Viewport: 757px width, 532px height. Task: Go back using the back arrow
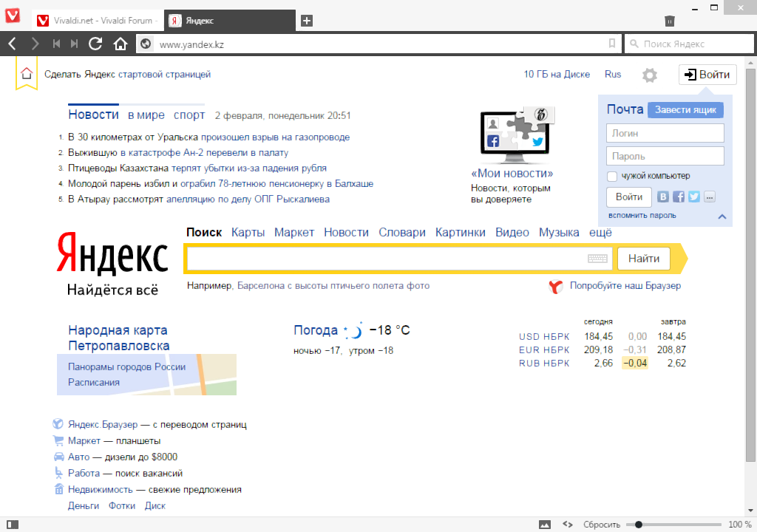[x=13, y=44]
